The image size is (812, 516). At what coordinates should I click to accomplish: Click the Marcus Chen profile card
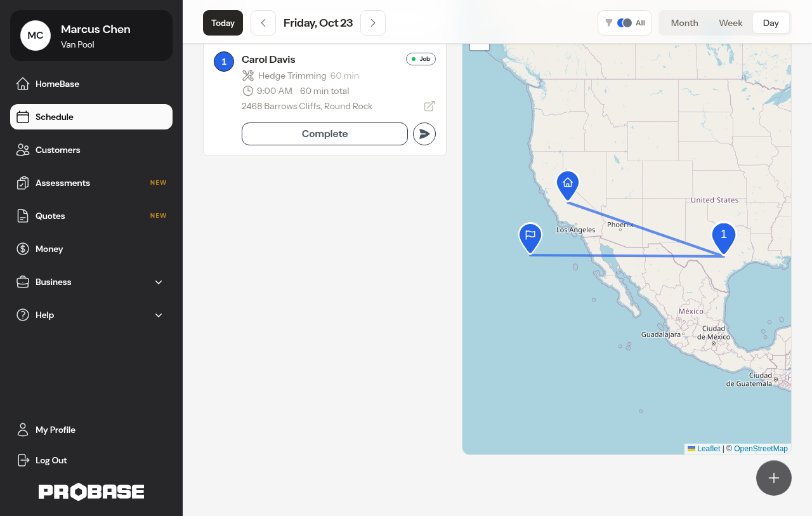pos(91,36)
